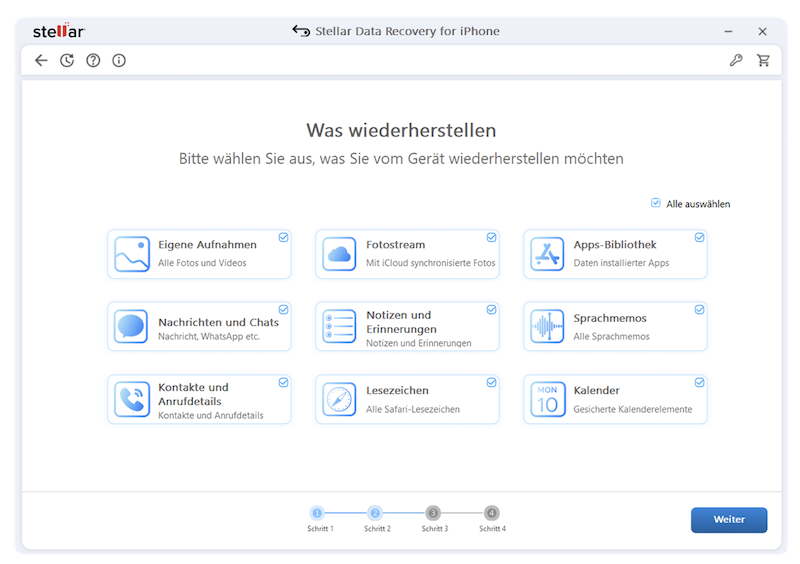Click the text 'Alle Safari-Lesezeichen'
800x564 pixels.
click(x=413, y=409)
